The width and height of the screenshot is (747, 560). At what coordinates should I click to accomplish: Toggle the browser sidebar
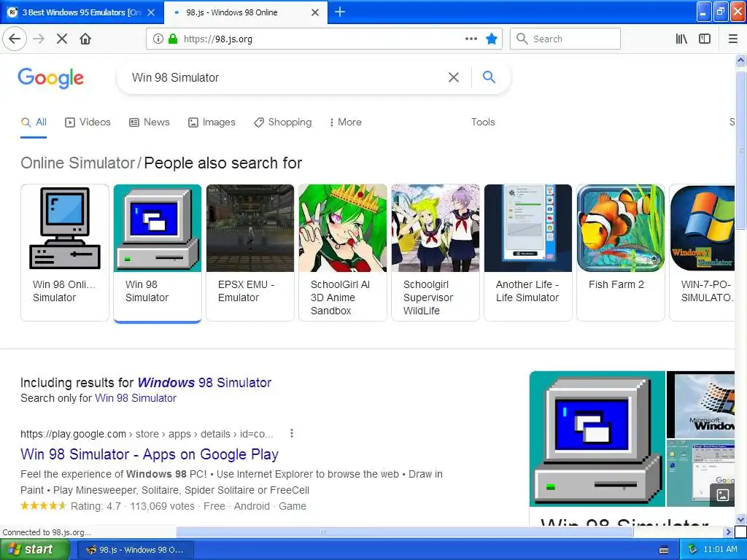(x=705, y=39)
